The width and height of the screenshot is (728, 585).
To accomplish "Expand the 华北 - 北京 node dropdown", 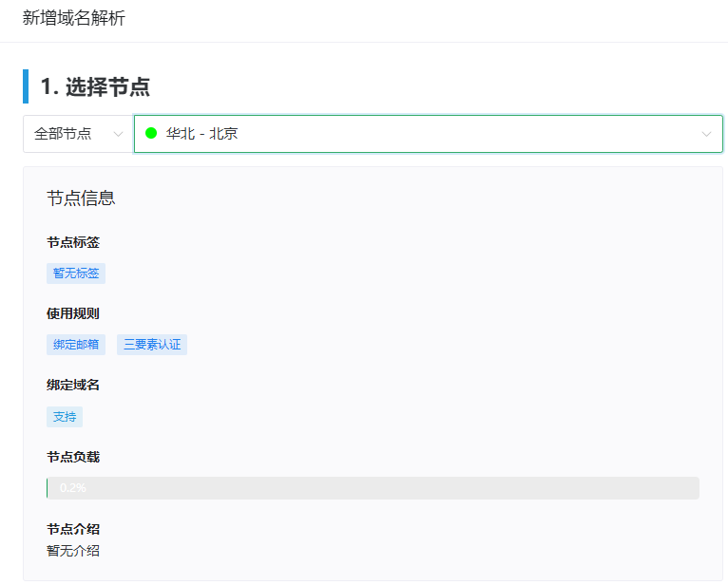I will click(428, 134).
